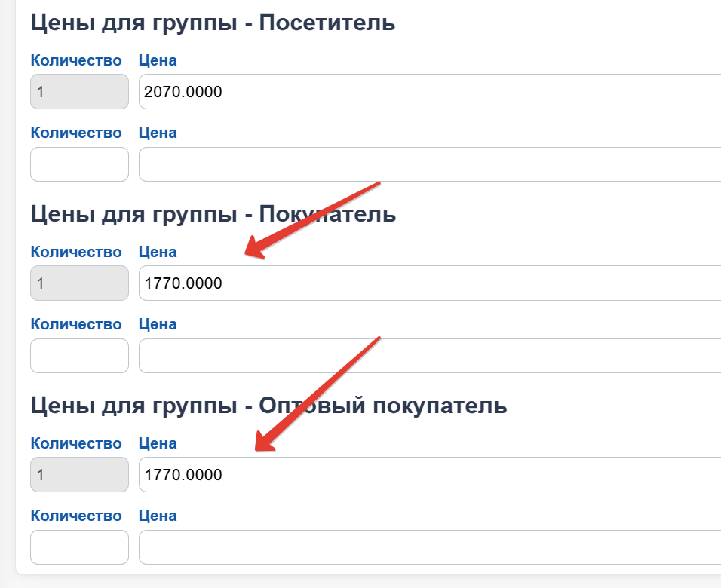This screenshot has width=721, height=588.
Task: Click heading Цены для группы - Оптовый покупатель
Action: [x=268, y=406]
